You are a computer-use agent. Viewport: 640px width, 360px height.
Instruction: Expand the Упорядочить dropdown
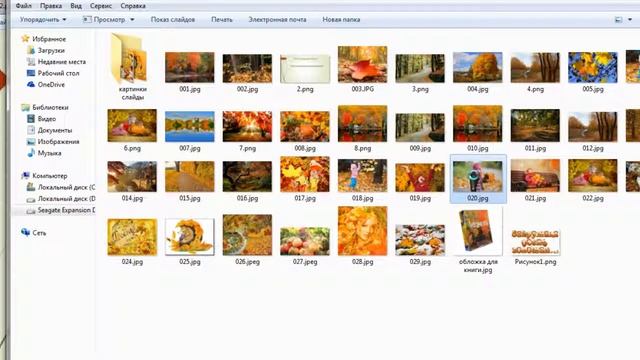pos(43,20)
